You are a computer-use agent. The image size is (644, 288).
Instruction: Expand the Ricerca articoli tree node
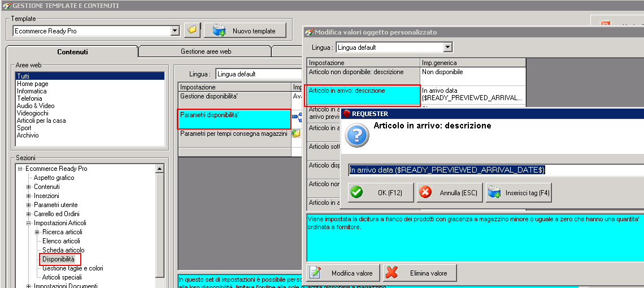coord(37,232)
